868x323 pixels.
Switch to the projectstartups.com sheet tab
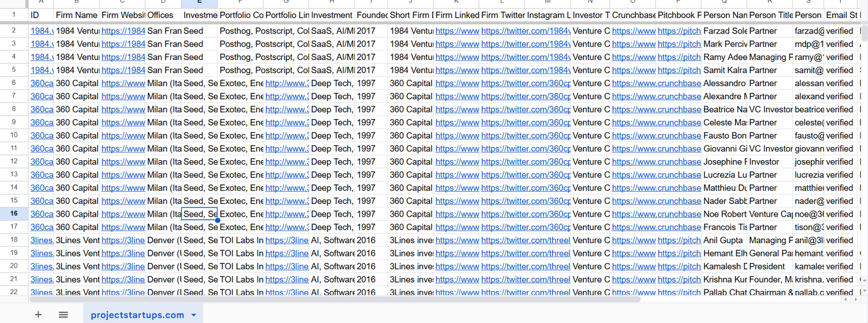click(x=137, y=315)
